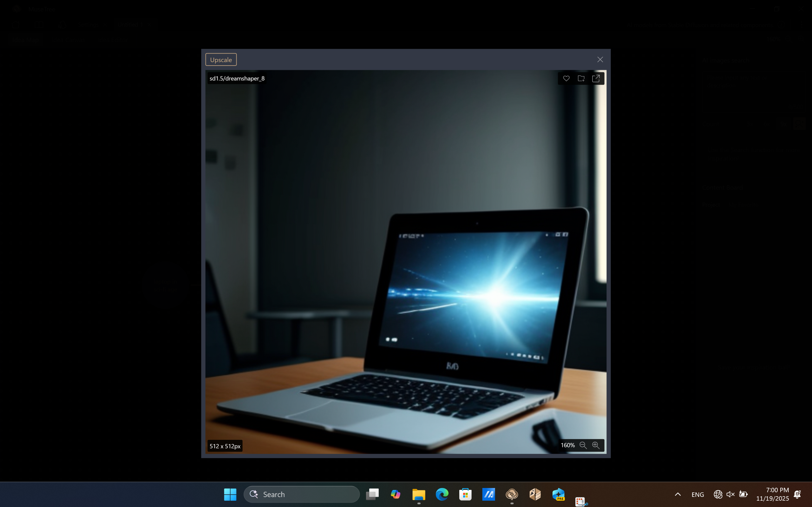Open File Explorer from taskbar
The width and height of the screenshot is (812, 507).
point(419,494)
